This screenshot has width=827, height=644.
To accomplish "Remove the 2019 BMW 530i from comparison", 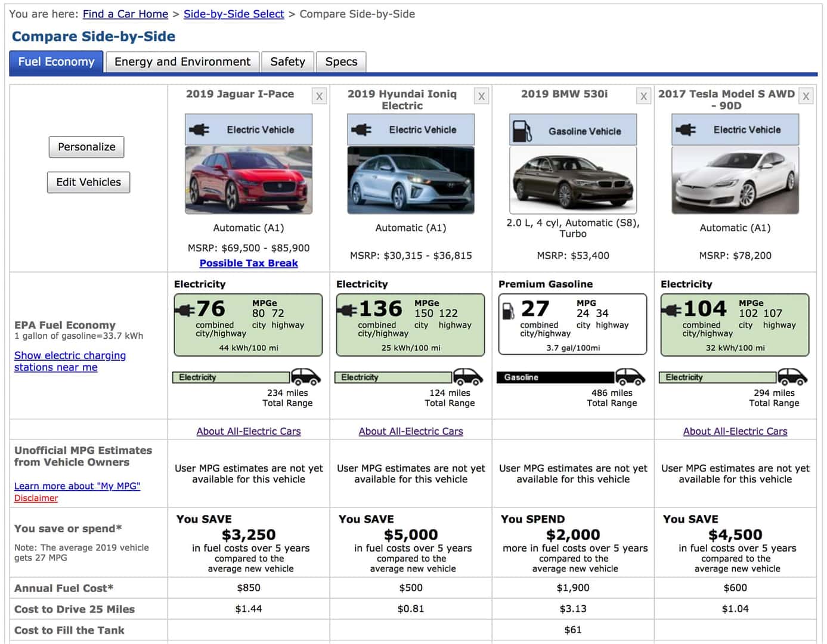I will tap(643, 95).
